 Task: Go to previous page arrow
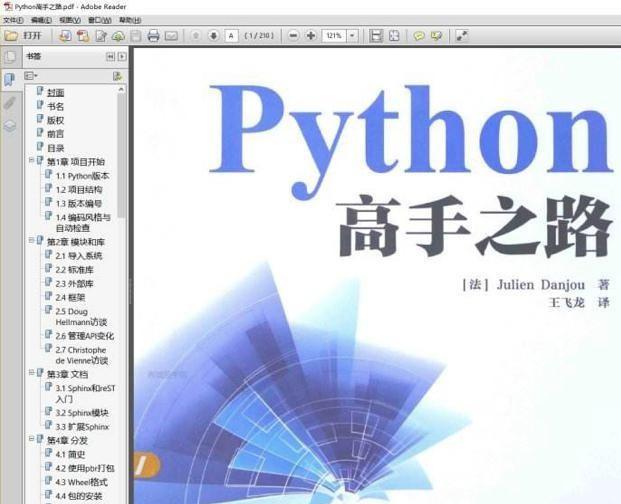[196, 36]
